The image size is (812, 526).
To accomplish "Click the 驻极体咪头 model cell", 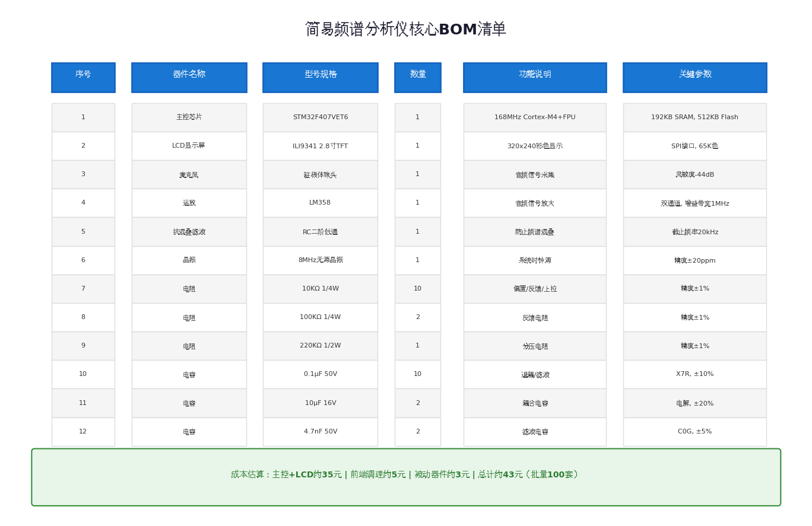I will point(321,174).
